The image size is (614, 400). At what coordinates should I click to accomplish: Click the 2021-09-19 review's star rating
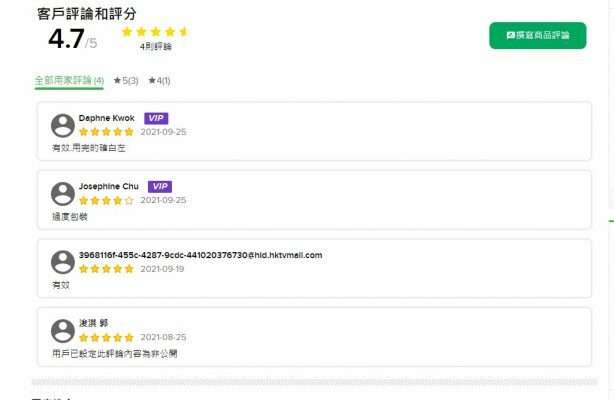(106, 268)
